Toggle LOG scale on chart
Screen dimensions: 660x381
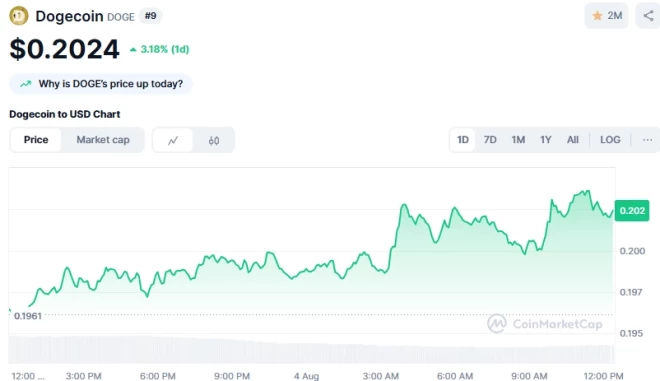pyautogui.click(x=610, y=140)
